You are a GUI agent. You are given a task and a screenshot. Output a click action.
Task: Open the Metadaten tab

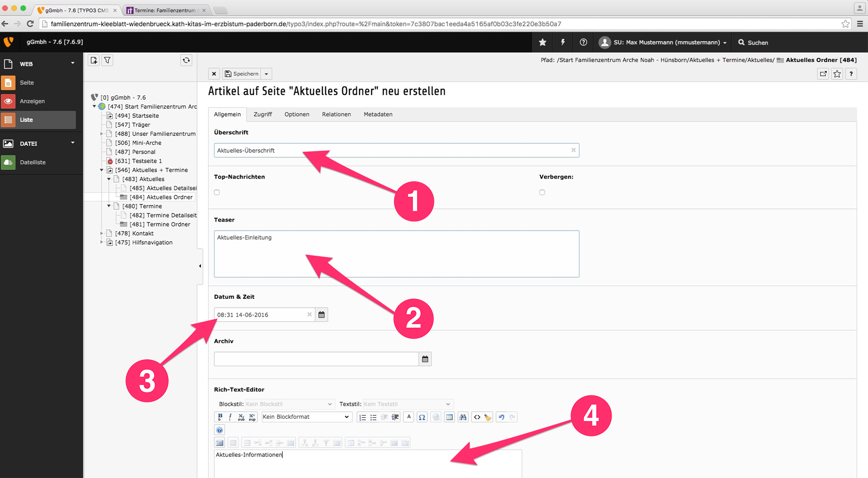point(378,114)
